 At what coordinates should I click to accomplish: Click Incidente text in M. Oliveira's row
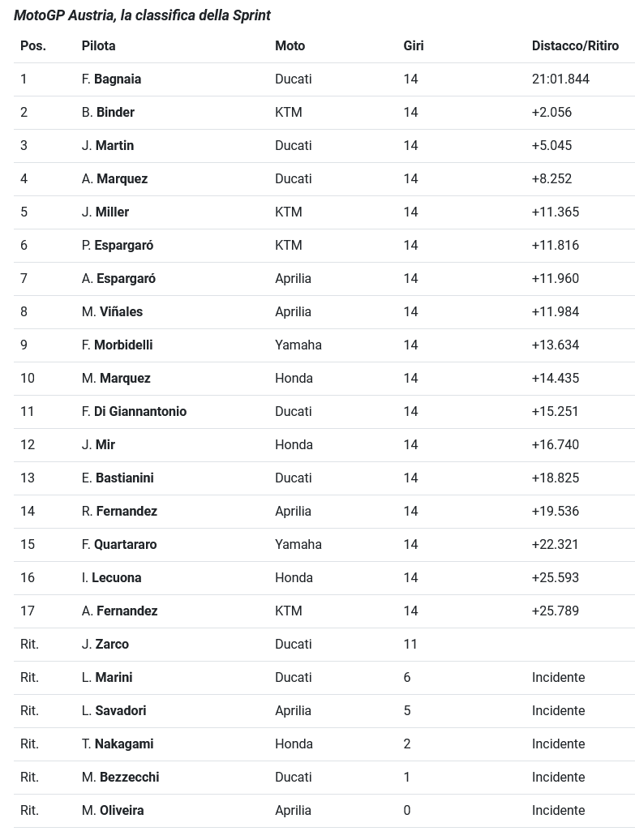pos(558,811)
